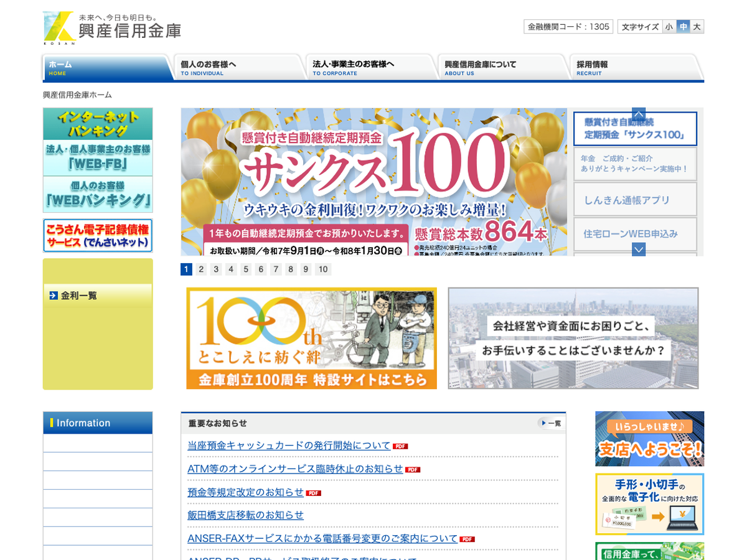The image size is (747, 560).
Task: Select the 採用情報 recruit tab
Action: pyautogui.click(x=635, y=67)
